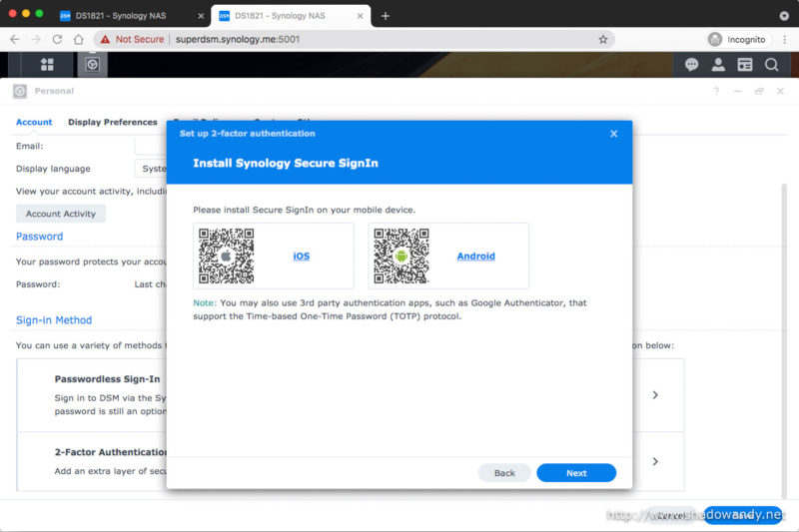799x532 pixels.
Task: Open the tab search dropdown arrow
Action: pyautogui.click(x=784, y=16)
